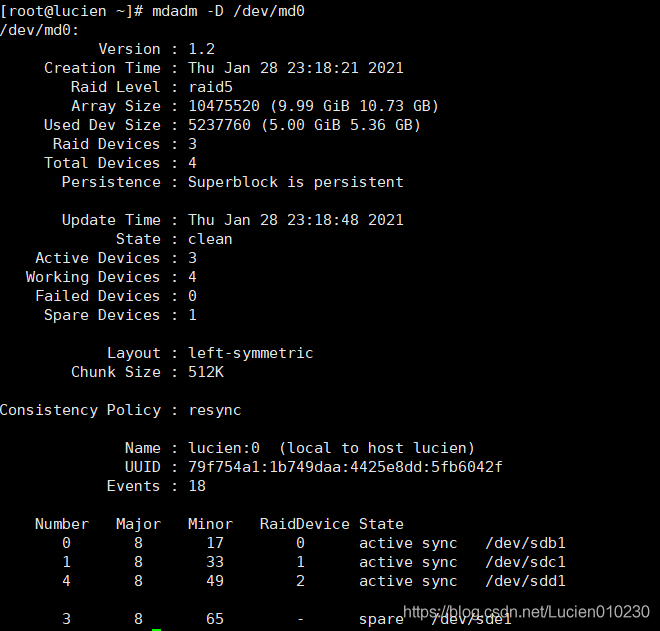Click the command text 'mdadm -D /dev/md0'
The image size is (660, 631).
coord(228,11)
